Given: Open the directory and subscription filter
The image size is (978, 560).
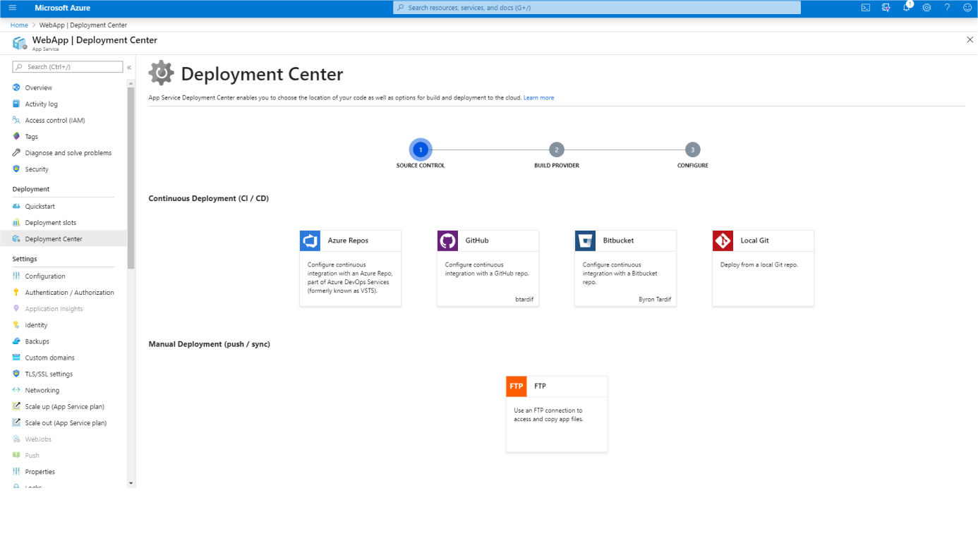Looking at the screenshot, I should tap(886, 8).
